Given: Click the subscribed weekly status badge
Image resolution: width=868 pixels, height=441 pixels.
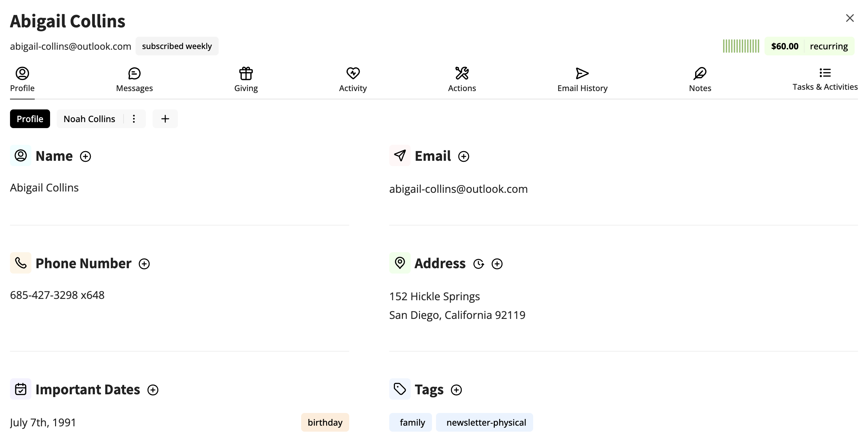Looking at the screenshot, I should 177,46.
